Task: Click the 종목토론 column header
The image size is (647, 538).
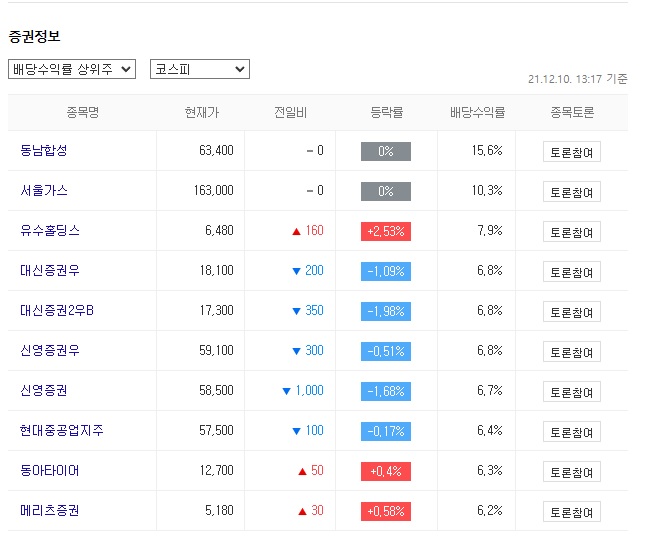Action: [572, 112]
